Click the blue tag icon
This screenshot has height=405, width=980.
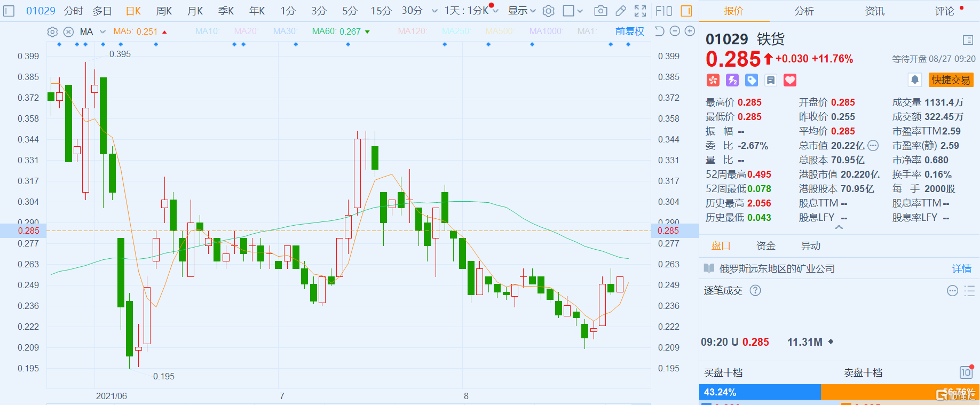(x=752, y=80)
